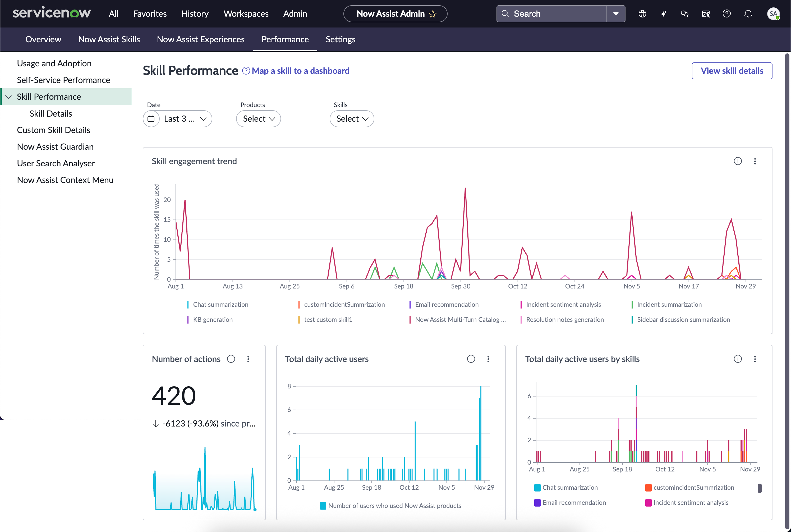The height and width of the screenshot is (532, 791).
Task: Collapse the Skill Performance sidebar section
Action: pyautogui.click(x=9, y=97)
